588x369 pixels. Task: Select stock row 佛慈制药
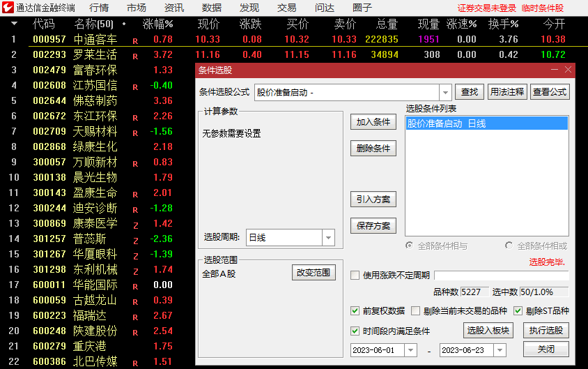click(x=95, y=100)
